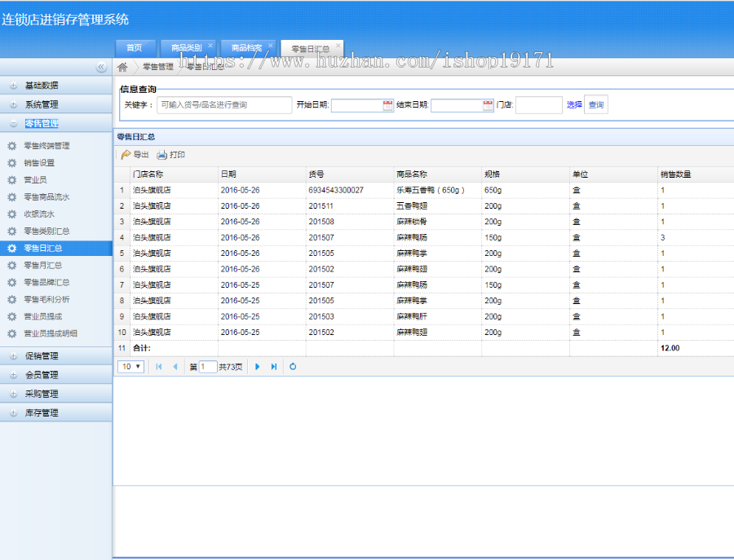Click the 选择 link next to 门店
Image resolution: width=734 pixels, height=560 pixels.
573,104
